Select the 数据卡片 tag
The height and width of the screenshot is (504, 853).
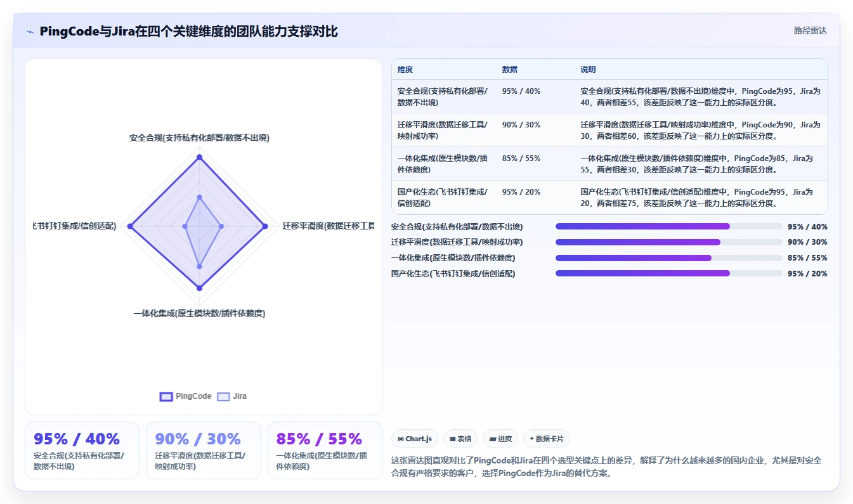(547, 439)
